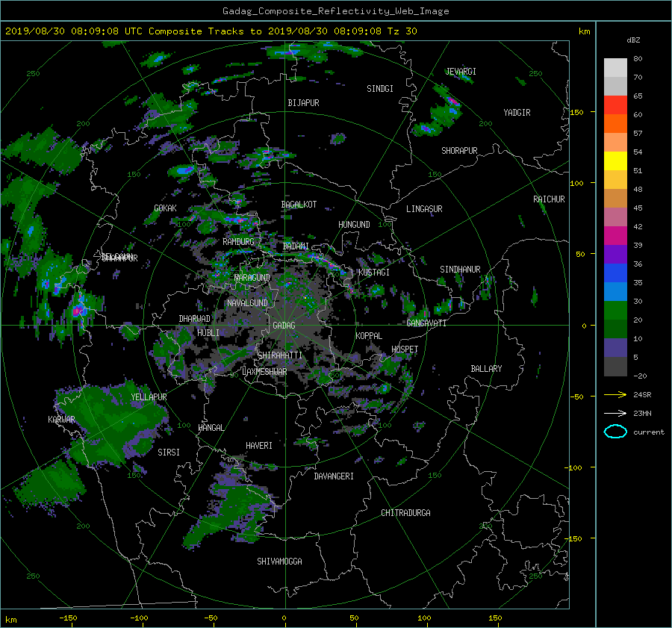Pick the dark gray 5 to -20 dBZ swatch

[x=615, y=367]
